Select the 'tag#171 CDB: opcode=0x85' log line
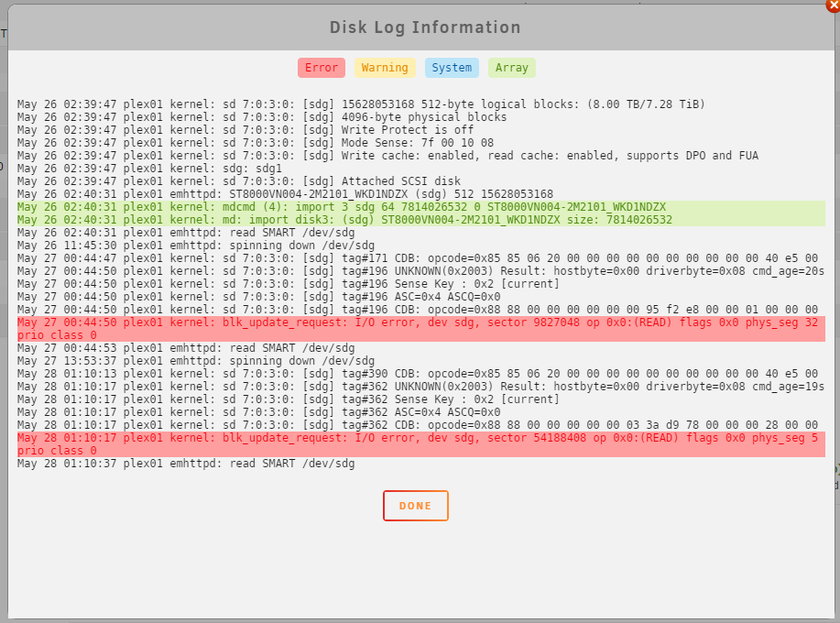Image resolution: width=840 pixels, height=623 pixels. pos(418,258)
